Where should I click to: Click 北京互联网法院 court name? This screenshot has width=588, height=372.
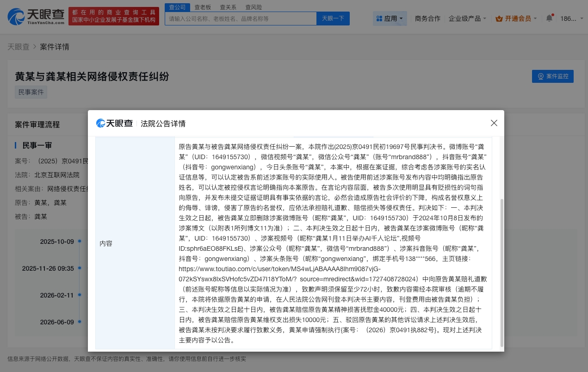pos(57,175)
